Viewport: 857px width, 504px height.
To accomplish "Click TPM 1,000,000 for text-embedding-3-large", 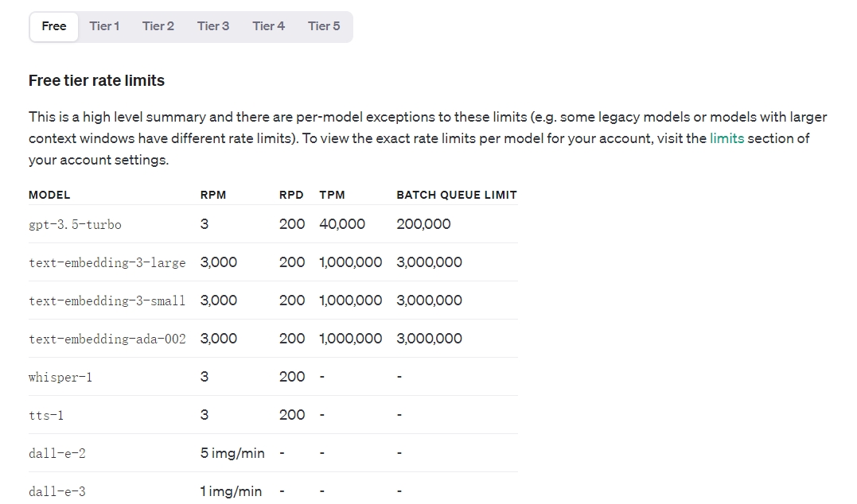I will (351, 262).
